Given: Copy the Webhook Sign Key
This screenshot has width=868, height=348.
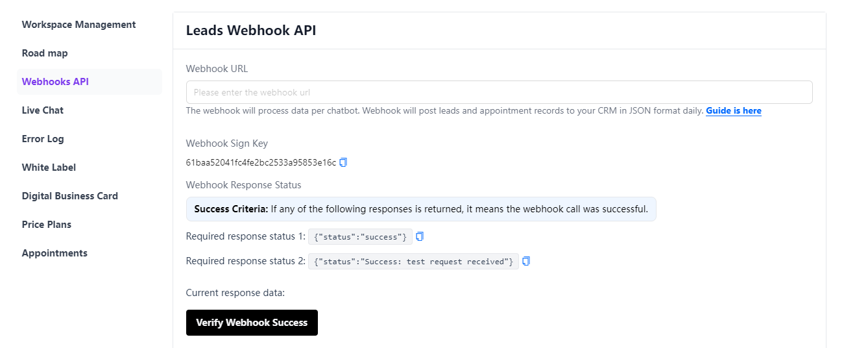Looking at the screenshot, I should click(343, 162).
